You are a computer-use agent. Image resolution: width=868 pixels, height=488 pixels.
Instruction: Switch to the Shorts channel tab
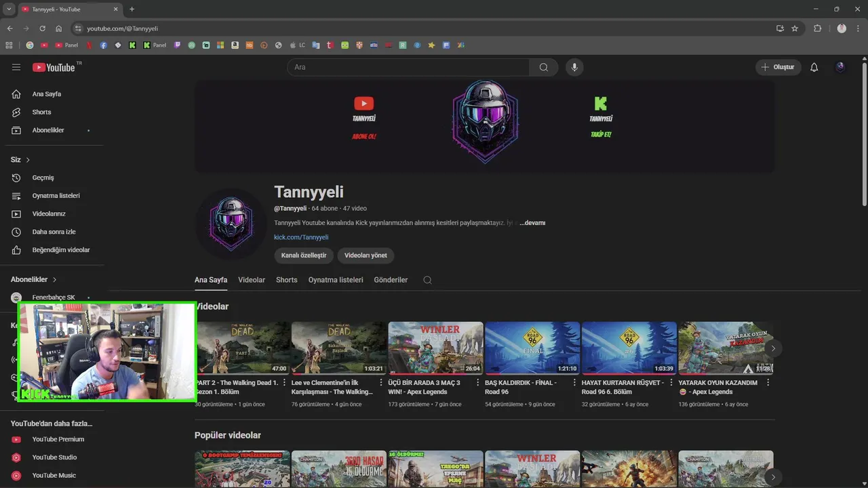pos(287,280)
